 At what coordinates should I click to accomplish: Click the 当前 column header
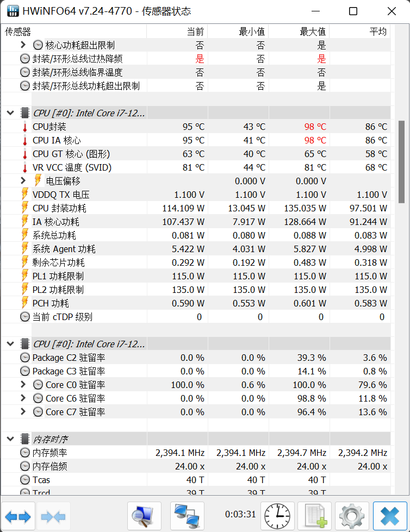(177, 32)
